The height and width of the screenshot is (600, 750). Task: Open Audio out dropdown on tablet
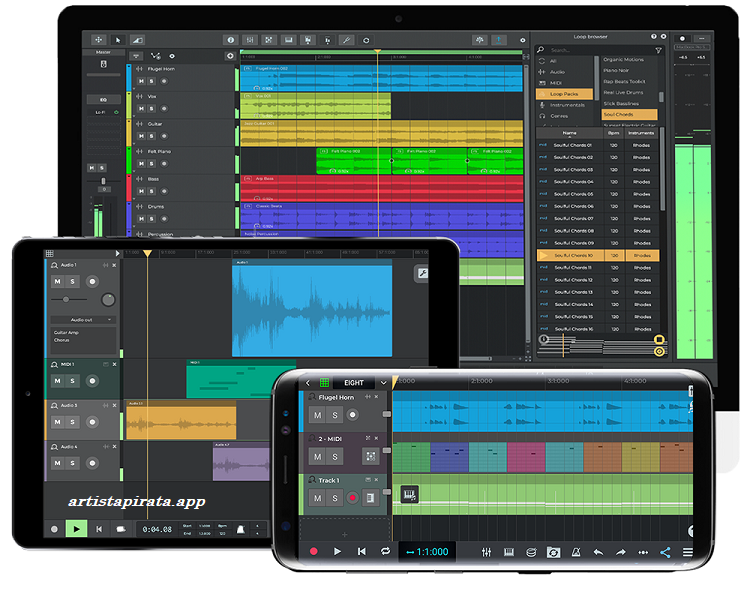click(x=83, y=320)
